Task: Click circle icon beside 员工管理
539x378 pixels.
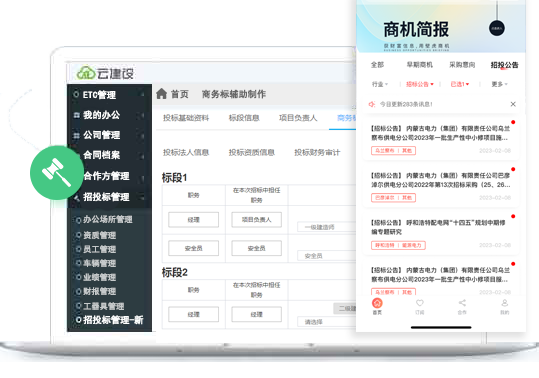Action: pyautogui.click(x=78, y=249)
